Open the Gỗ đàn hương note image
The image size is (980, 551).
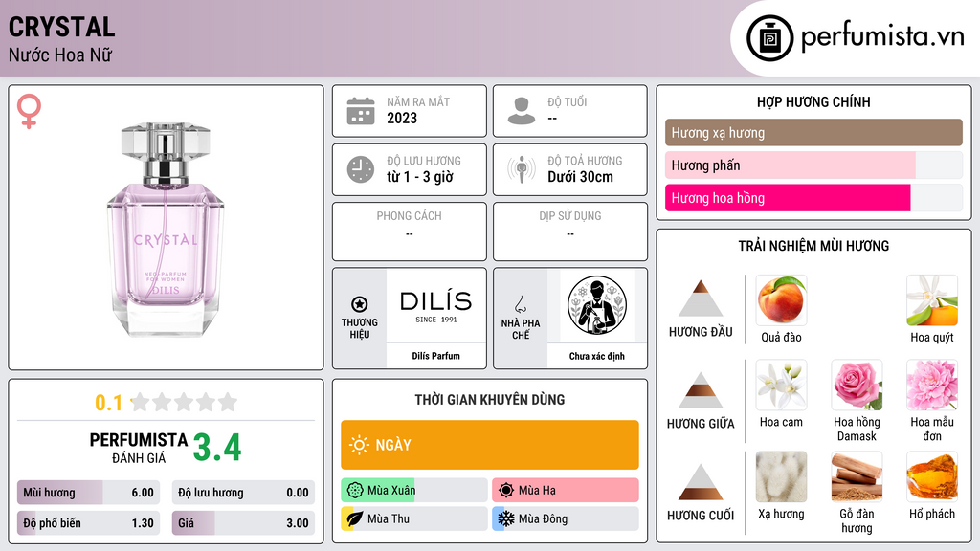tap(857, 476)
